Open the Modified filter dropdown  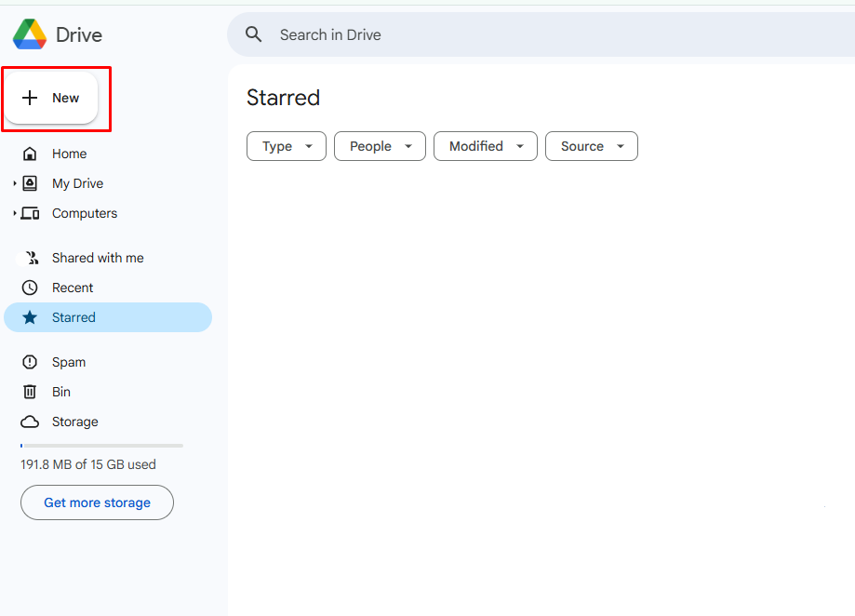[485, 146]
